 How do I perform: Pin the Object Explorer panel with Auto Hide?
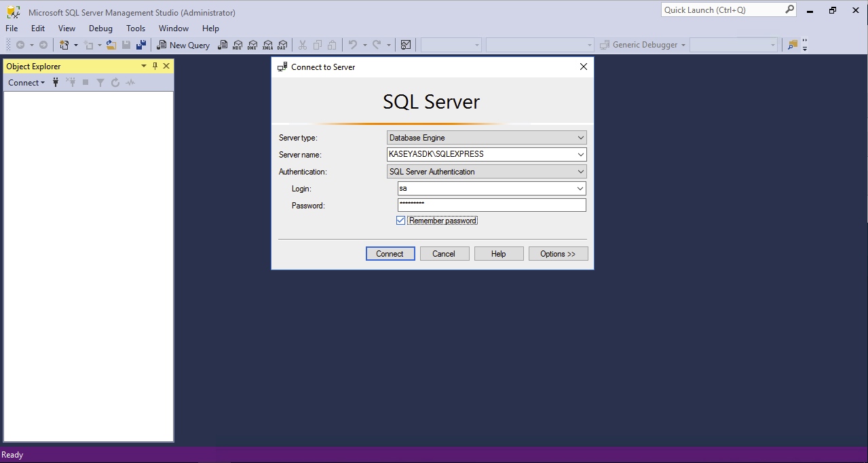tap(155, 66)
